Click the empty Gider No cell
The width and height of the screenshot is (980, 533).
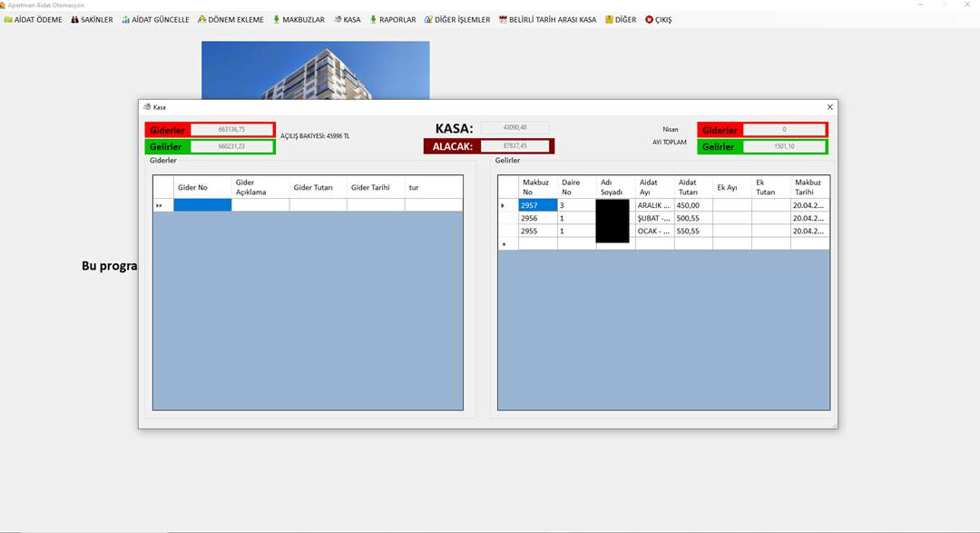click(x=202, y=206)
